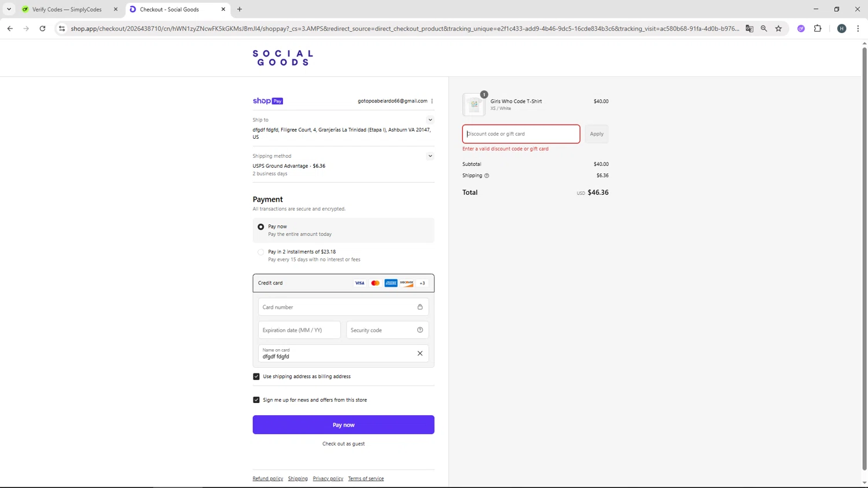Image resolution: width=868 pixels, height=488 pixels.
Task: Click the Name on card field
Action: click(x=343, y=353)
